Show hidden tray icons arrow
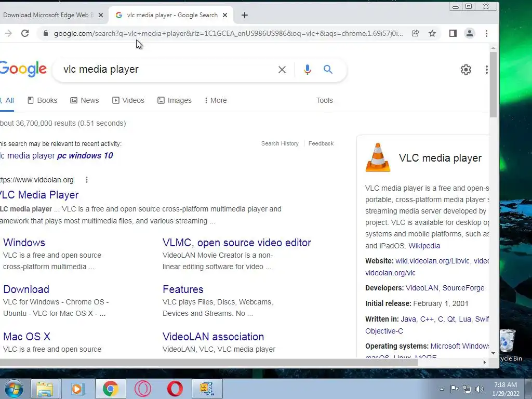The width and height of the screenshot is (532, 399). click(x=442, y=389)
